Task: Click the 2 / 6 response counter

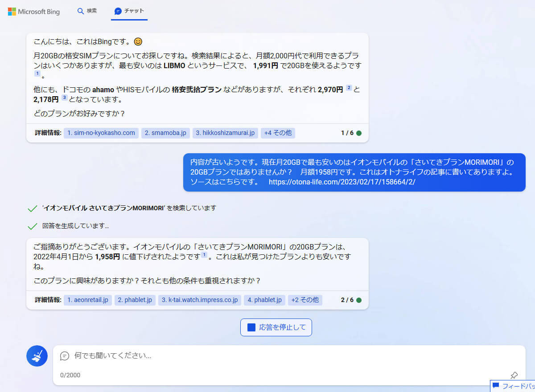Action: tap(347, 300)
